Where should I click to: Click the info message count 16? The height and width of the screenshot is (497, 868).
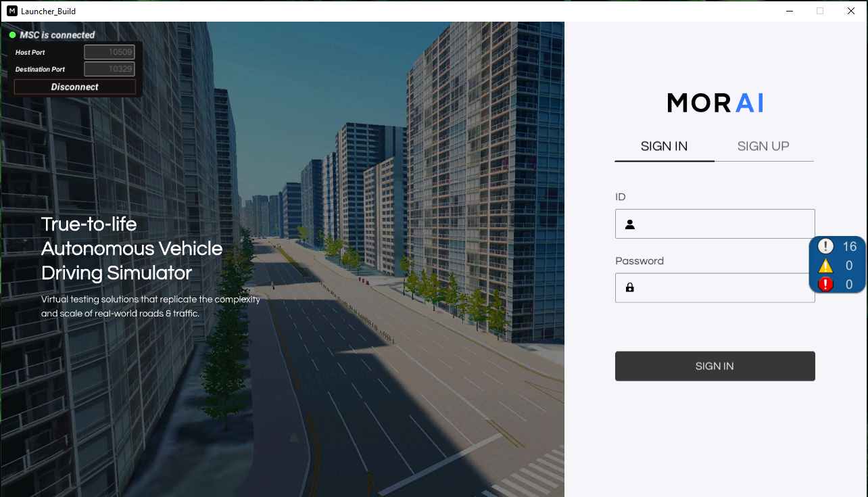[849, 246]
